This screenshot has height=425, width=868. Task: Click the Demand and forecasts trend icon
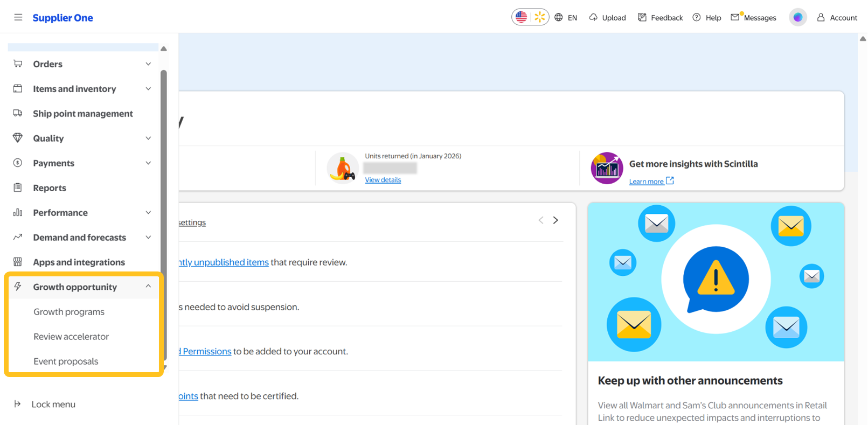[18, 237]
